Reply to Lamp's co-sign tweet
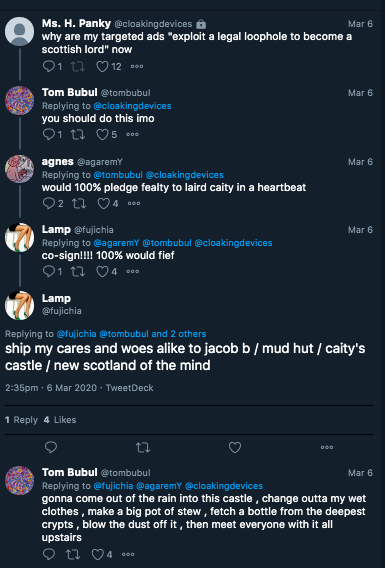This screenshot has width=385, height=568. 49,271
